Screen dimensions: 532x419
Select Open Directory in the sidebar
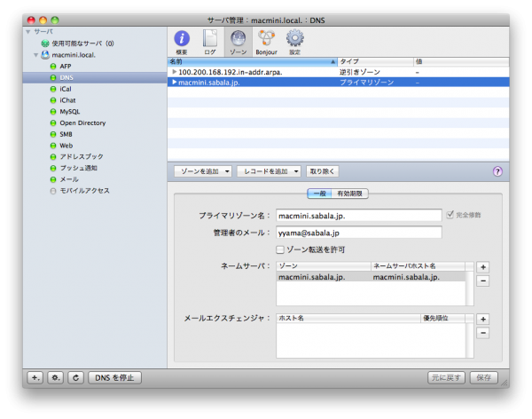(x=82, y=123)
